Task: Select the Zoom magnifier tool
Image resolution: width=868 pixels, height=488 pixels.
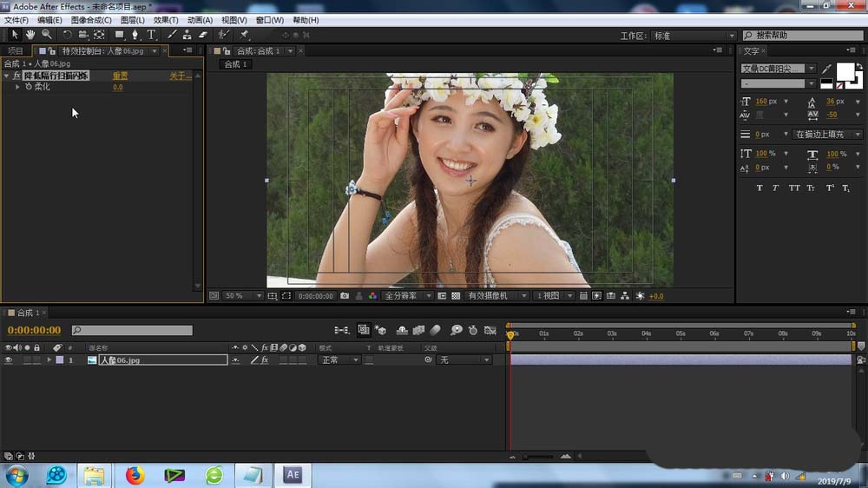Action: tap(47, 35)
